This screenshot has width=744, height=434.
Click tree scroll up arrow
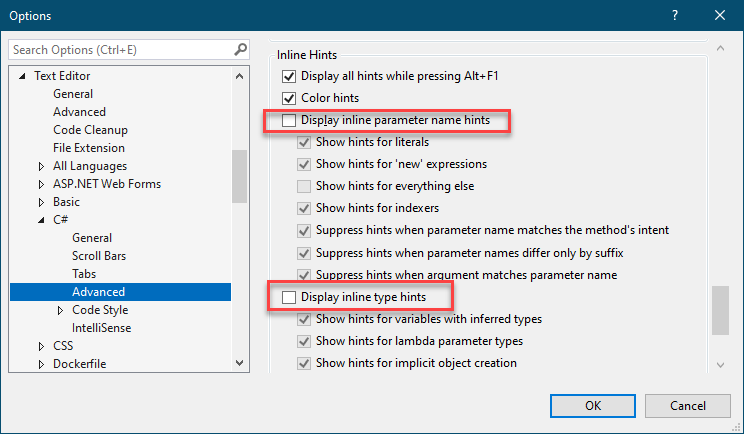[x=240, y=76]
